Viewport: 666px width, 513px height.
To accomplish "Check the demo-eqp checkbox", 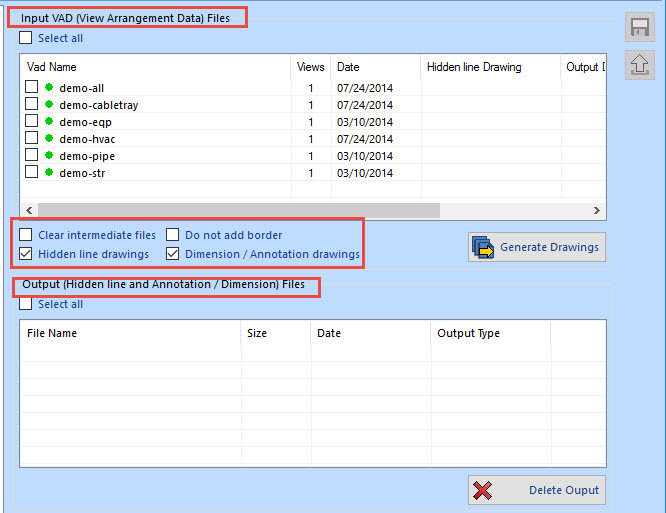I will (32, 122).
